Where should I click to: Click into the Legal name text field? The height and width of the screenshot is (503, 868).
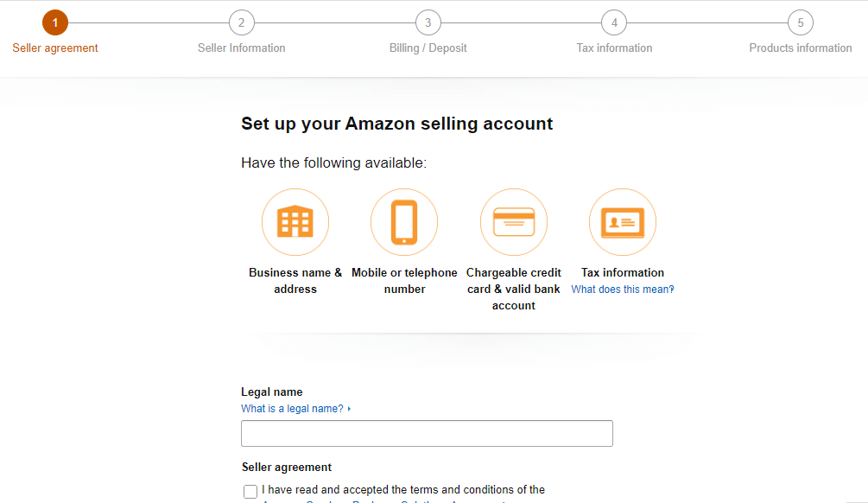point(427,433)
